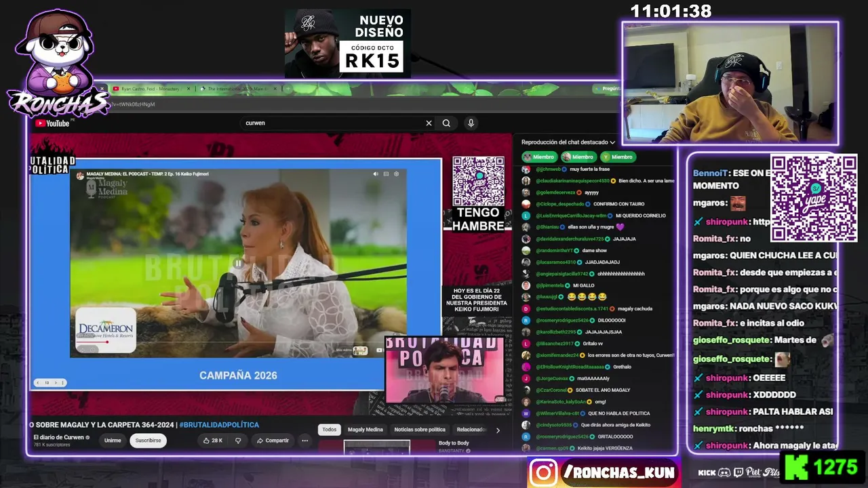Click estudiocontablediscorts's 'D' avatar in chat
Image resolution: width=868 pixels, height=488 pixels.
click(x=526, y=309)
